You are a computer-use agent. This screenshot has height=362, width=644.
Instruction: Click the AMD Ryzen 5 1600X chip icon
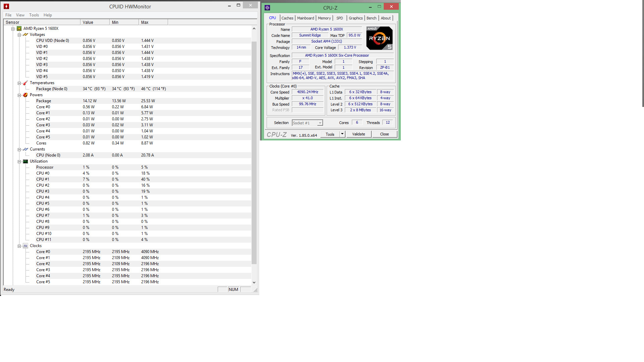[x=19, y=28]
